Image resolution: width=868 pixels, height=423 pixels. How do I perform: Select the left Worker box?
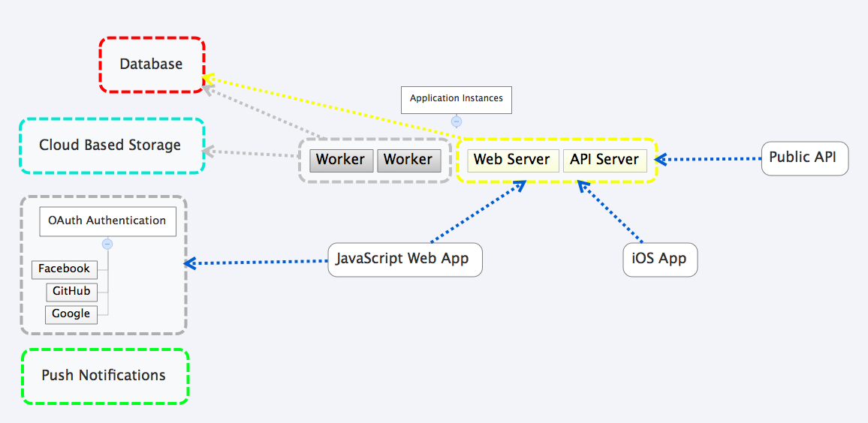coord(341,160)
